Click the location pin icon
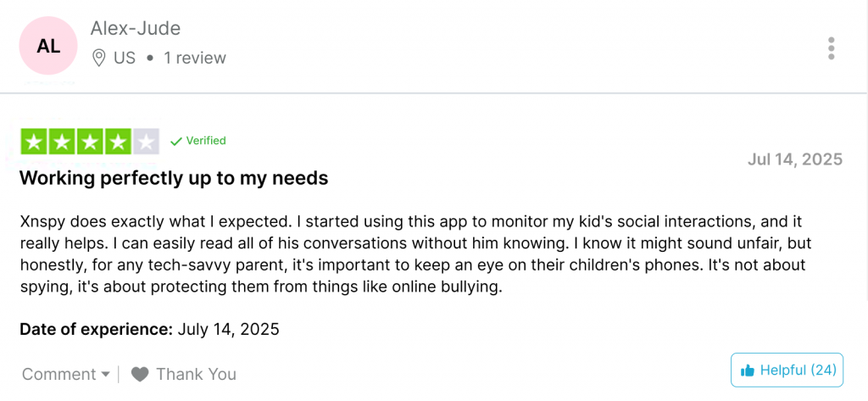This screenshot has width=868, height=401. point(99,58)
